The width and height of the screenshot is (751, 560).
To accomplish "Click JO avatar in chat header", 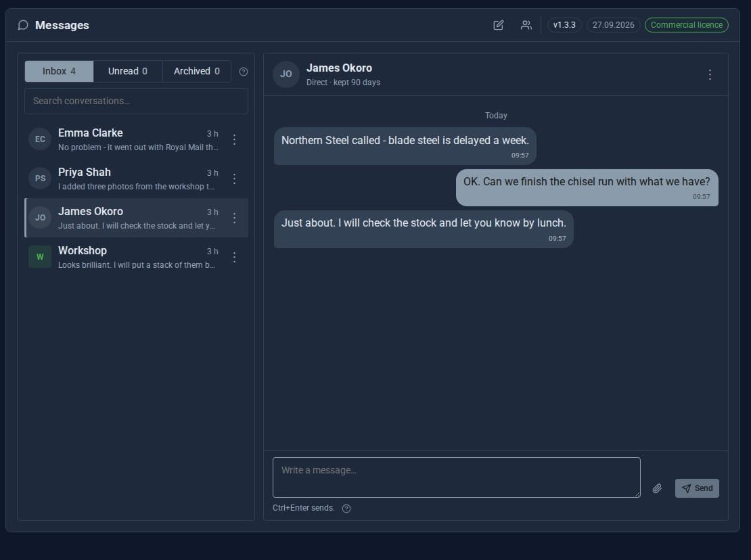I will point(286,74).
